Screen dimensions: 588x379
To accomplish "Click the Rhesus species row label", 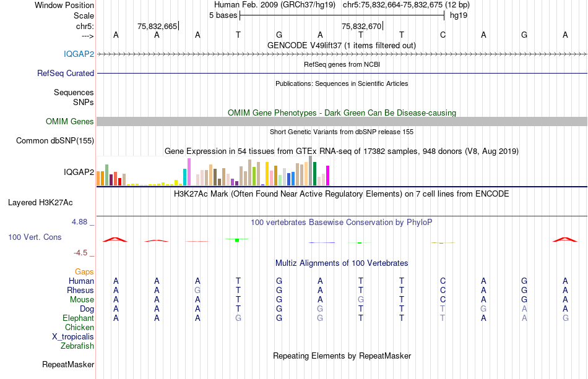I will pyautogui.click(x=80, y=290).
